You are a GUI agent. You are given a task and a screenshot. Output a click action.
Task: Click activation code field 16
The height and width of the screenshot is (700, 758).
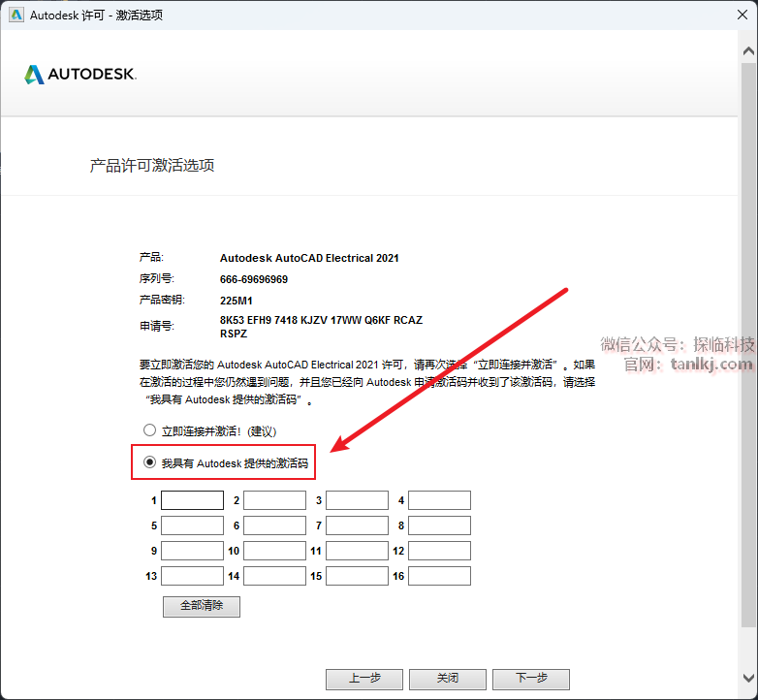(x=439, y=576)
